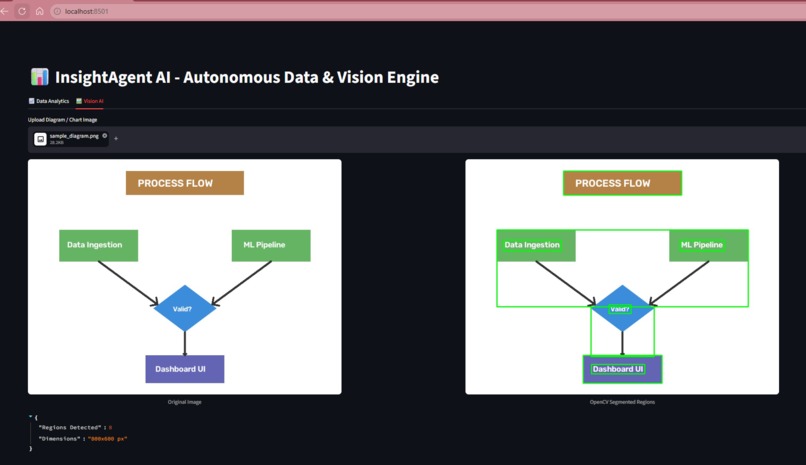Open the Original Image diagram preview
Image resolution: width=806 pixels, height=465 pixels.
pyautogui.click(x=185, y=277)
